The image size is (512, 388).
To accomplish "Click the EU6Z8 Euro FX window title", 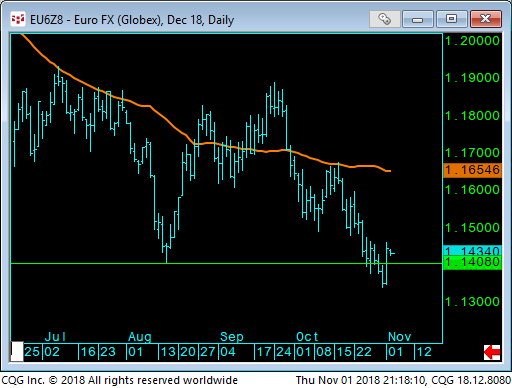I will click(132, 20).
